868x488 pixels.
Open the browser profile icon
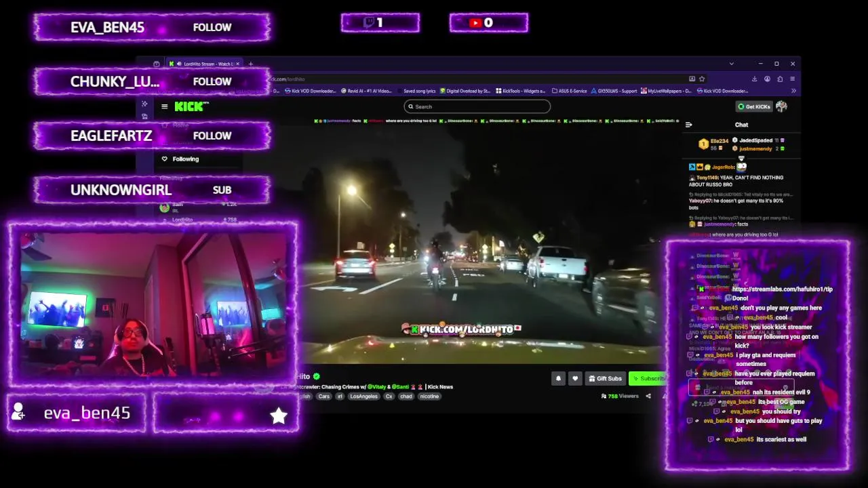767,79
